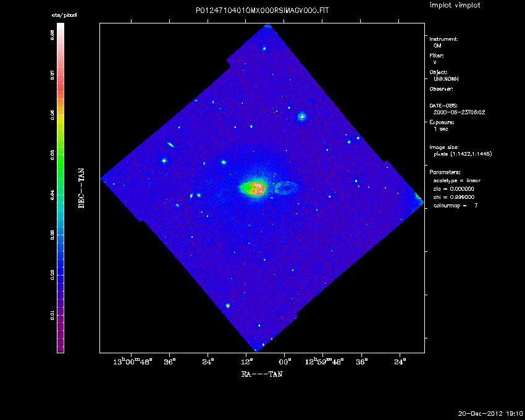Viewport: 525px width, 420px height.
Task: Click the 0.02 colorbar scale label
Action: click(x=52, y=275)
